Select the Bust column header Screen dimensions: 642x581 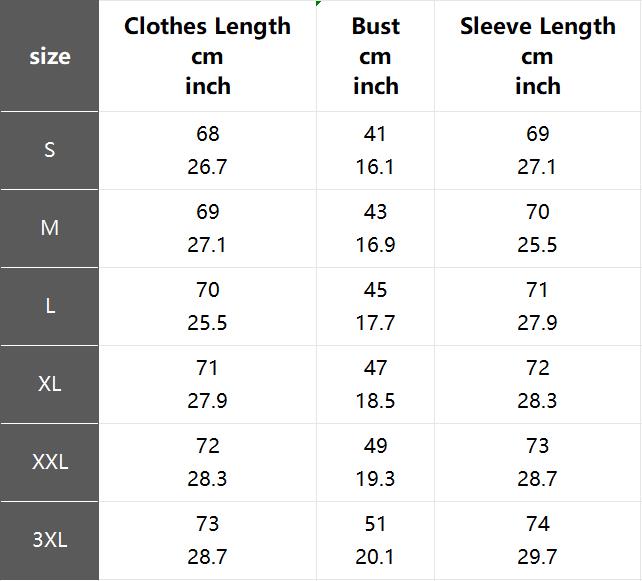[375, 56]
